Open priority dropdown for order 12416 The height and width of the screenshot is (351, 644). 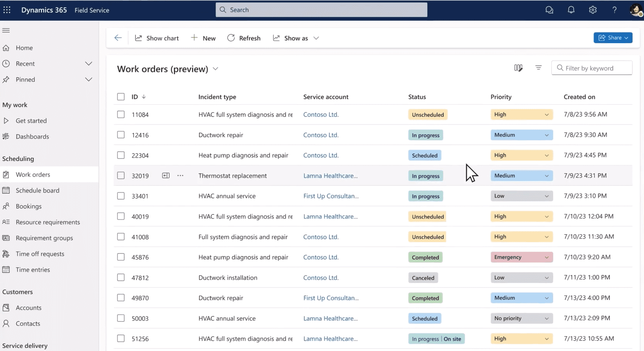(522, 135)
